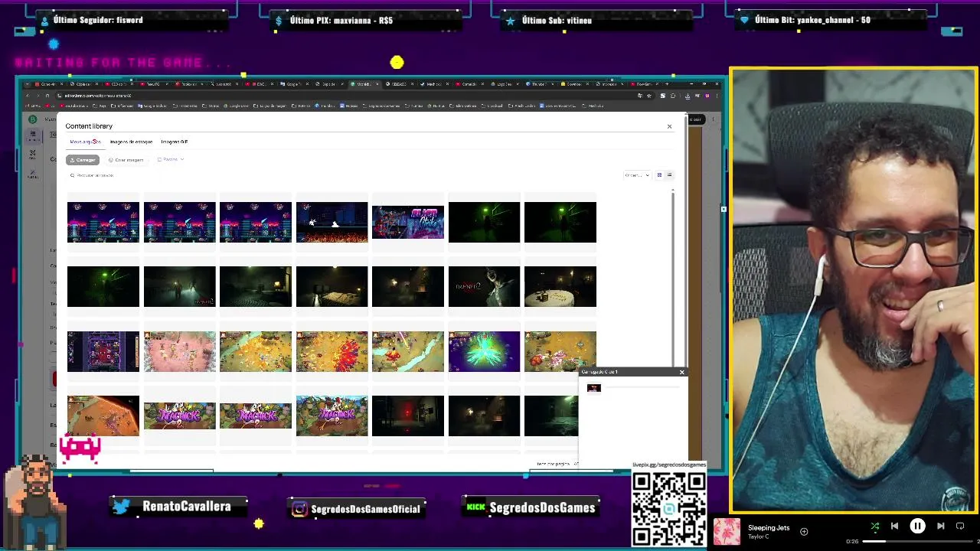Pause the Spotify track
Image resolution: width=980 pixels, height=551 pixels.
tap(917, 526)
